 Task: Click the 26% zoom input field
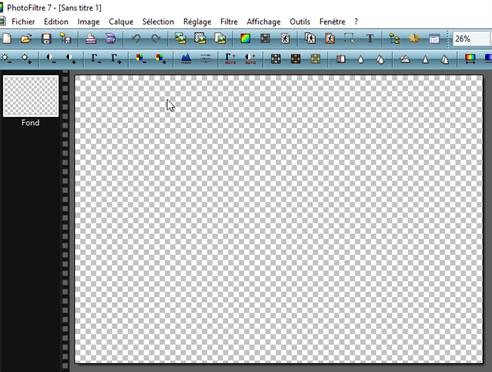471,39
